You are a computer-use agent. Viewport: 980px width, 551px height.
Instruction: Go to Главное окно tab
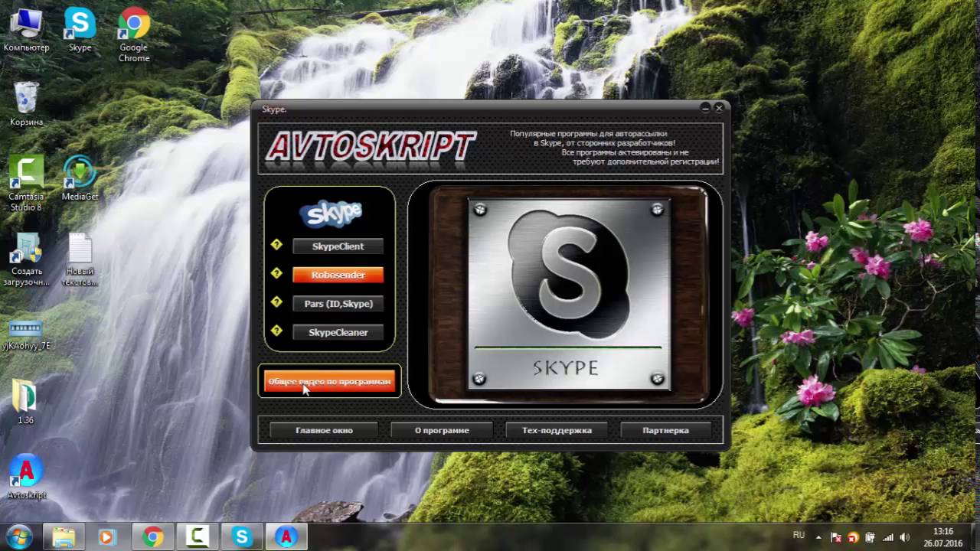pyautogui.click(x=324, y=430)
